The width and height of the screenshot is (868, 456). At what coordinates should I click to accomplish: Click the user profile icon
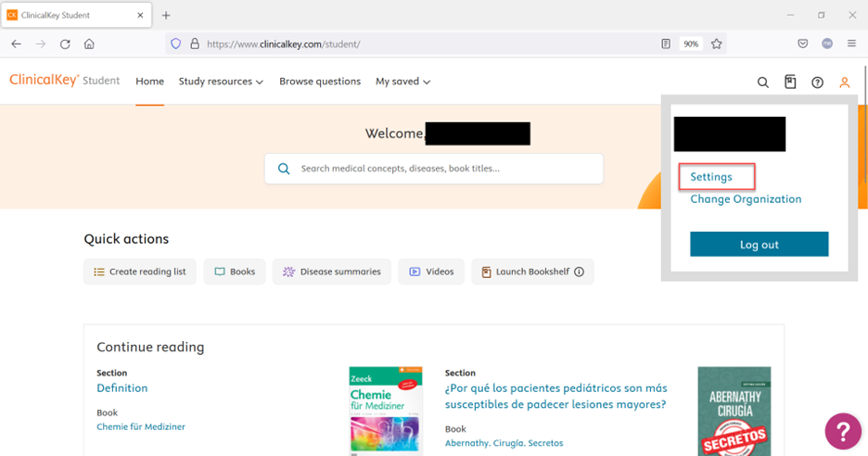844,82
